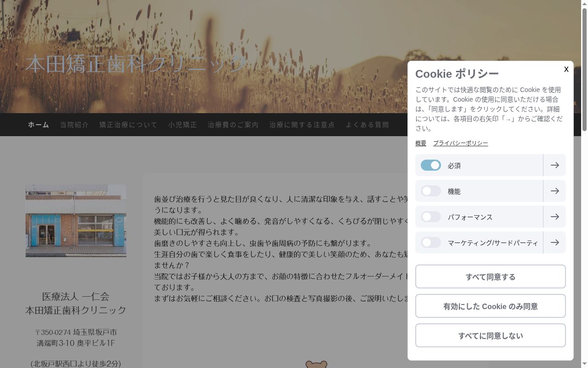
Task: Click the すべてに同意しない button
Action: click(491, 335)
